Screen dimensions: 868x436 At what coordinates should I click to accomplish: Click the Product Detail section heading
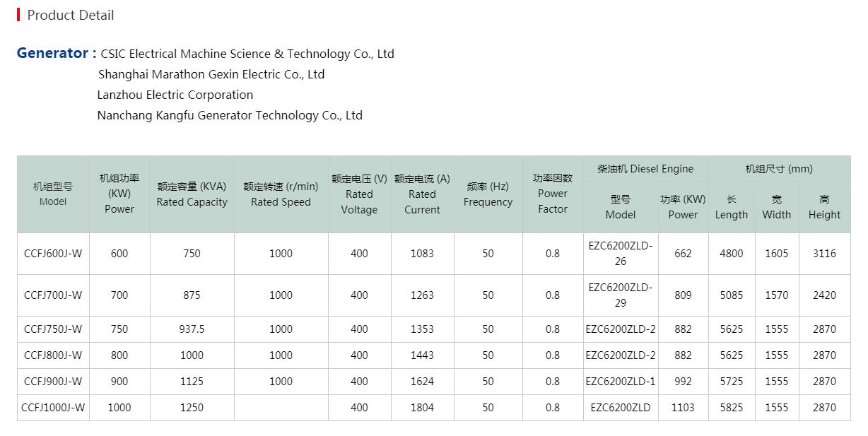70,15
